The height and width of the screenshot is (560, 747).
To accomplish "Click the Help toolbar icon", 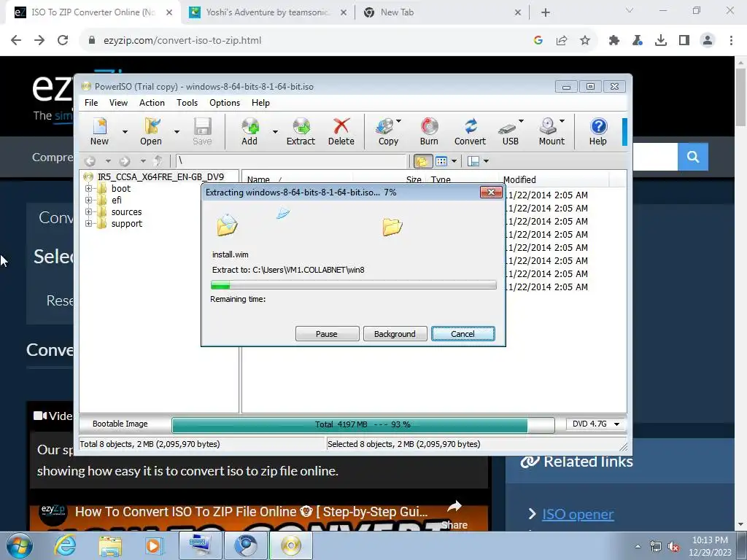I will (x=598, y=131).
